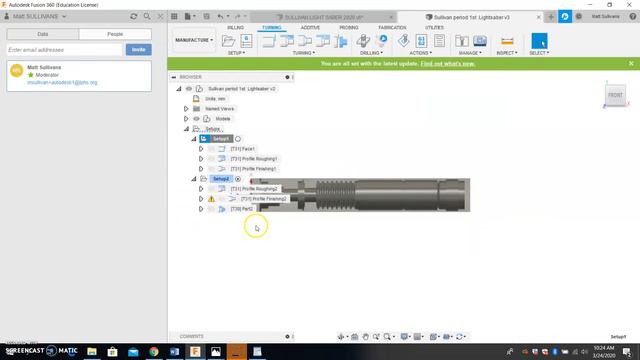Open the ACTIONS dropdown menu
The height and width of the screenshot is (360, 640).
click(x=421, y=53)
